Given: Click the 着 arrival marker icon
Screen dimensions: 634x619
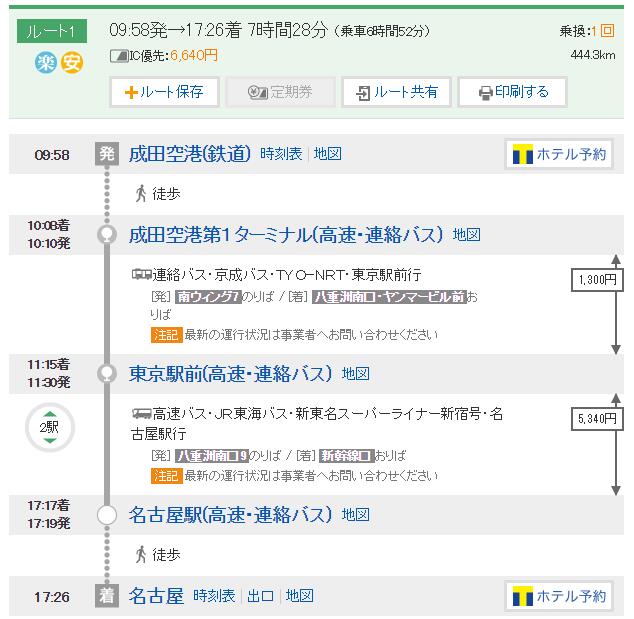Looking at the screenshot, I should (107, 596).
